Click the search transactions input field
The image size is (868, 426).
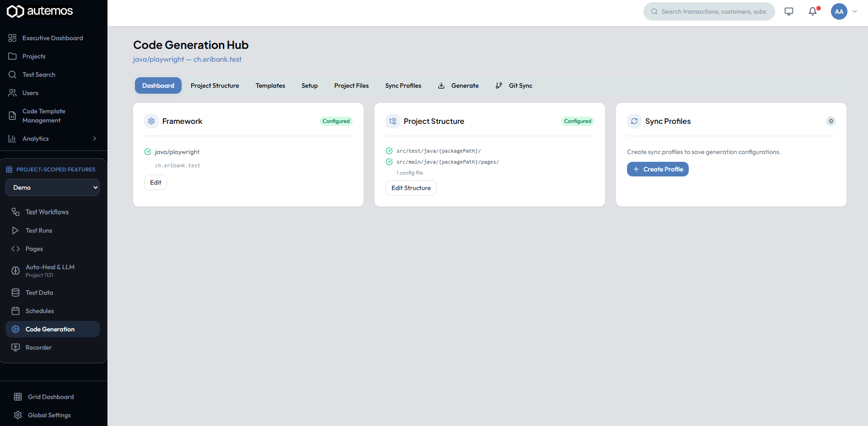tap(709, 11)
